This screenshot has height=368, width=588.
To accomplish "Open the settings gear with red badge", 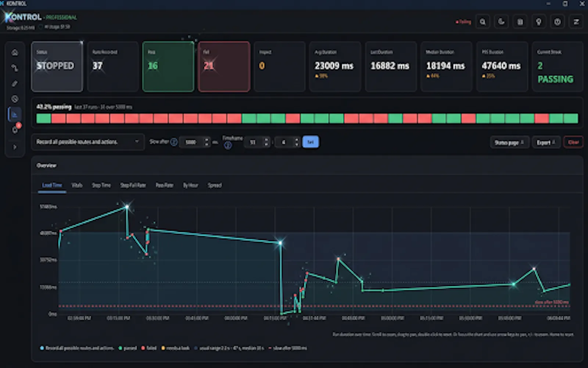I will (x=15, y=130).
